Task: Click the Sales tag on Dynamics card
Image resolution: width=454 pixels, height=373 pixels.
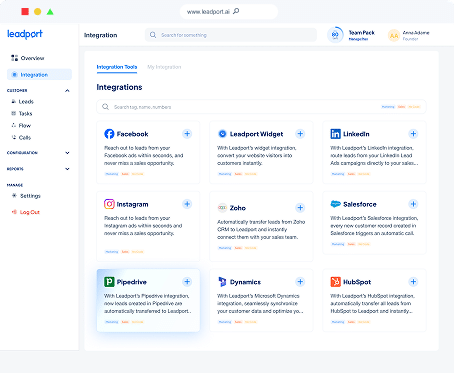Action: 238,322
